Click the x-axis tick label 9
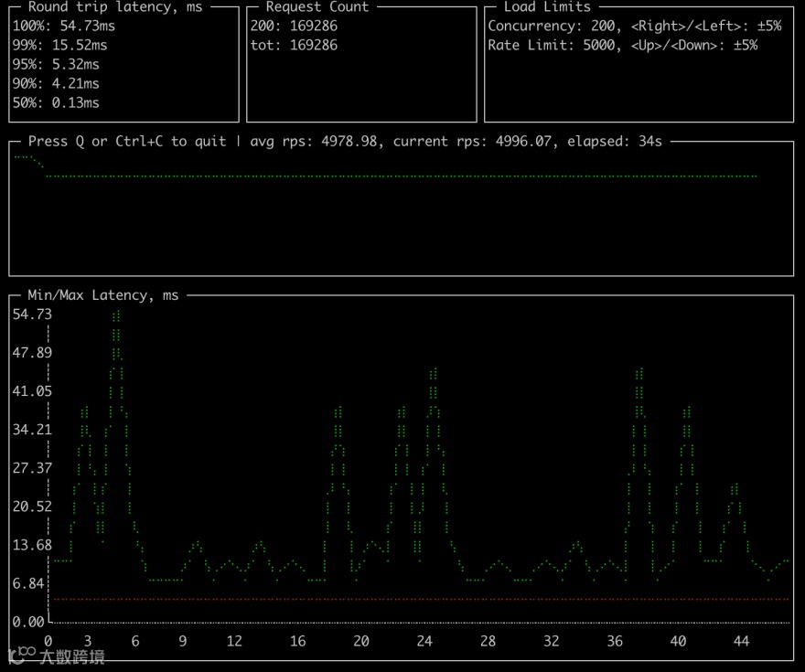 [x=183, y=641]
